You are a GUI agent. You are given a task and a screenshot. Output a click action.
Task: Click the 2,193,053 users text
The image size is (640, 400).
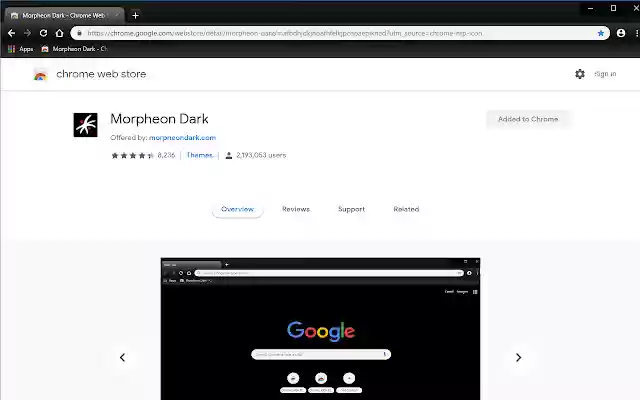point(261,155)
